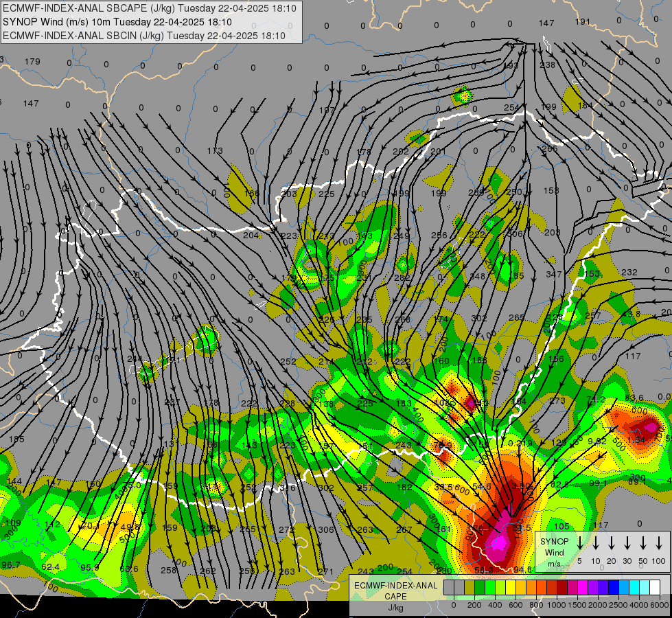Click the '58.3' value on the map
This screenshot has height=618, width=672.
485,570
